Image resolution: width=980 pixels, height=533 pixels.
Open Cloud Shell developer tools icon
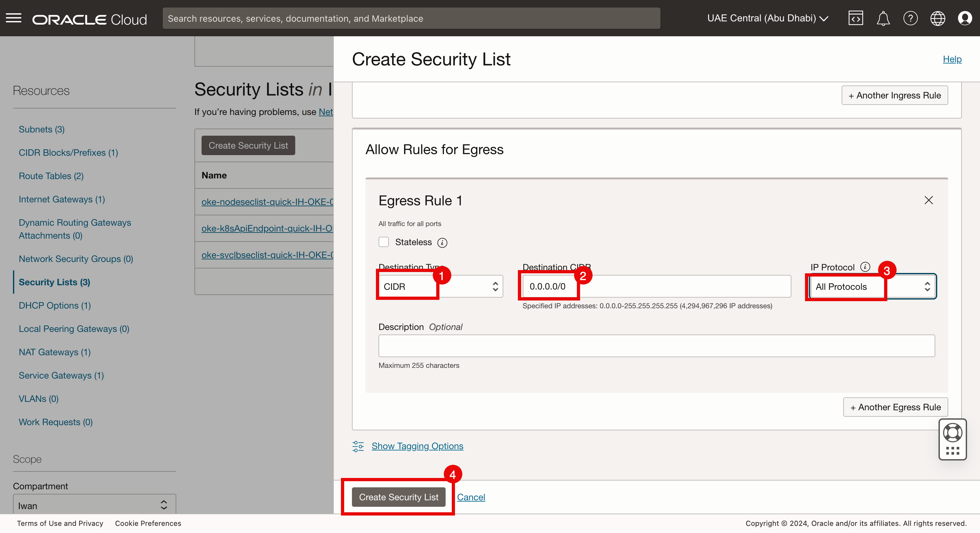pyautogui.click(x=856, y=18)
